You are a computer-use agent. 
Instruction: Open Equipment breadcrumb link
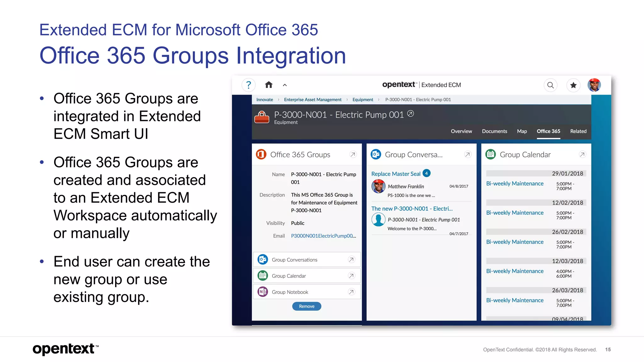[363, 100]
